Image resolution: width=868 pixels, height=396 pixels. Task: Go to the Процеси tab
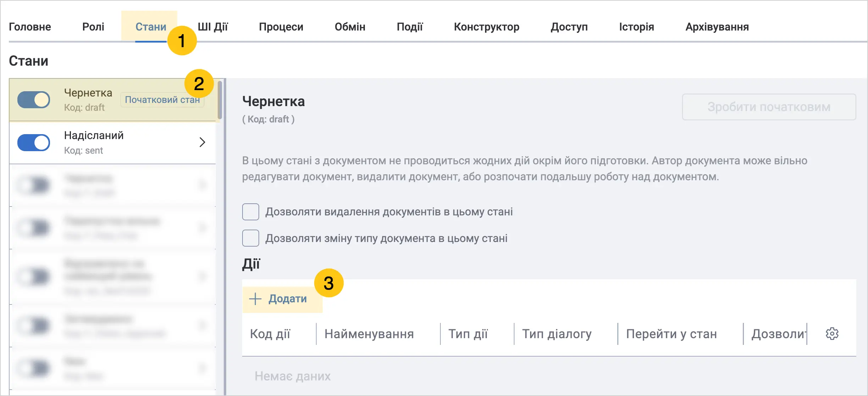point(281,27)
